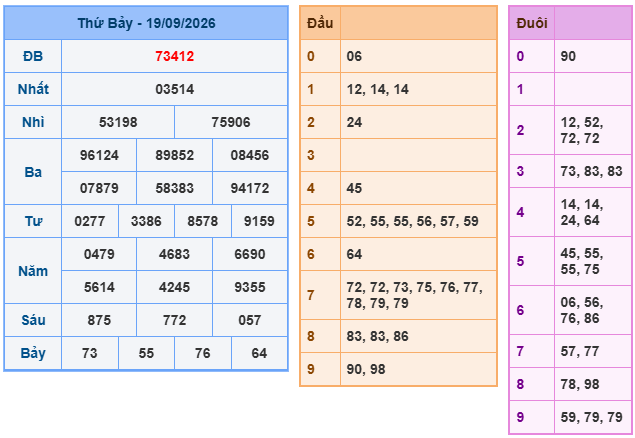Click third prize number 08456
Viewport: 635px width, 438px height.
pos(250,155)
